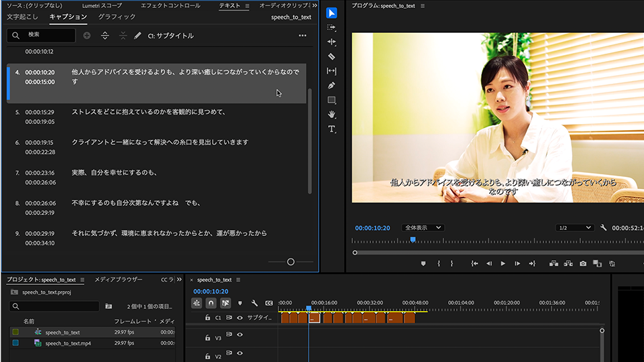Image resolution: width=644 pixels, height=362 pixels.
Task: Expand hidden source panel tabs chevron
Action: (x=315, y=5)
